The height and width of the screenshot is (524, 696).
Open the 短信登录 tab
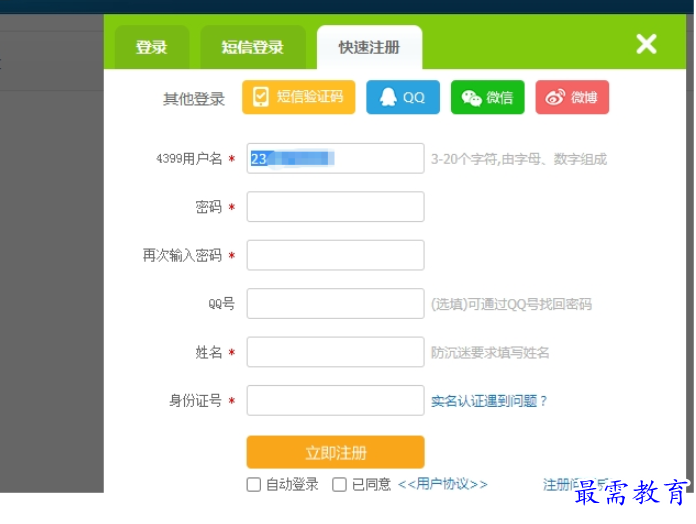click(x=253, y=47)
